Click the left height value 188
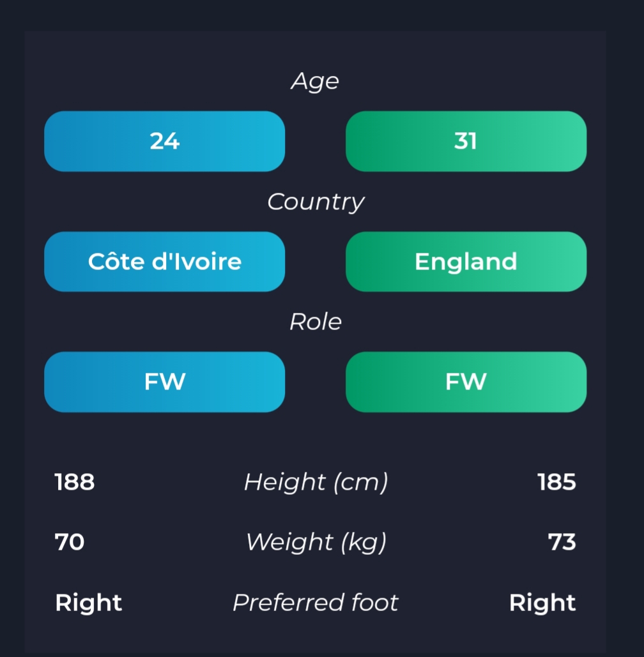The width and height of the screenshot is (644, 657). [75, 482]
